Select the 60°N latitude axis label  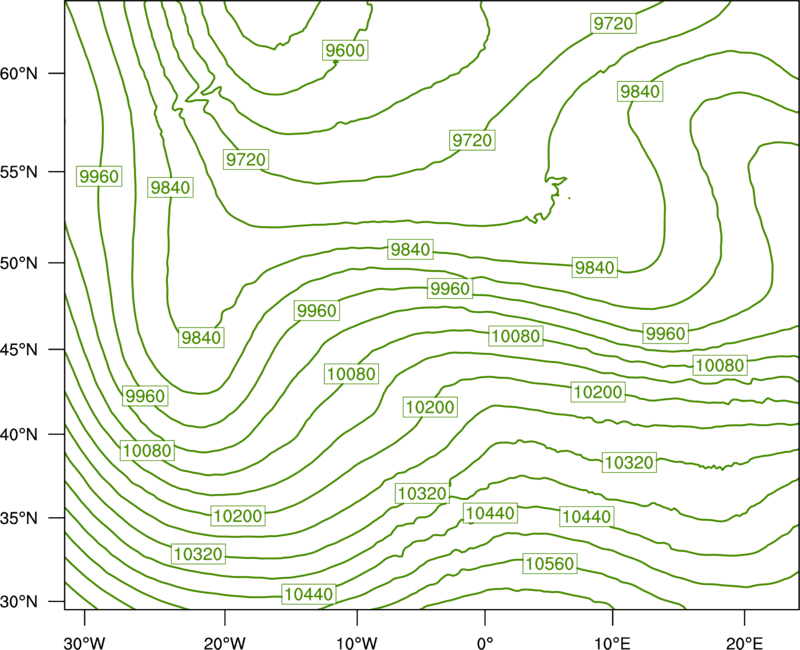[19, 74]
